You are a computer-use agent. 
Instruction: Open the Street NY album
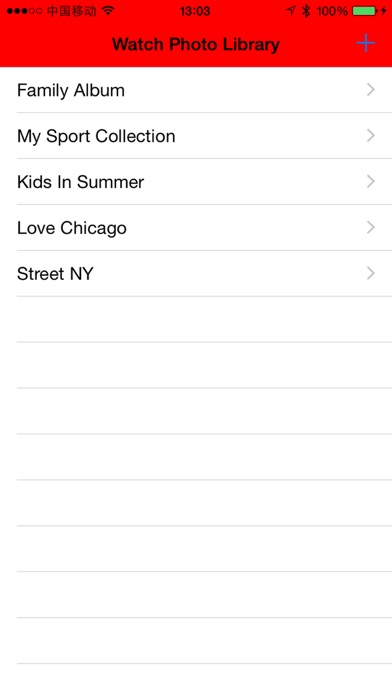196,273
